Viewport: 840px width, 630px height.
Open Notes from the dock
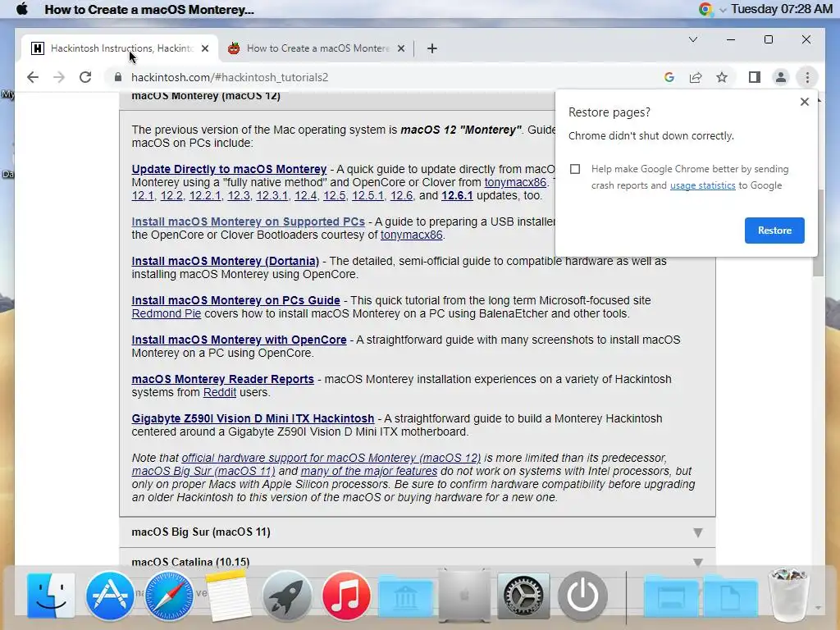pyautogui.click(x=228, y=596)
